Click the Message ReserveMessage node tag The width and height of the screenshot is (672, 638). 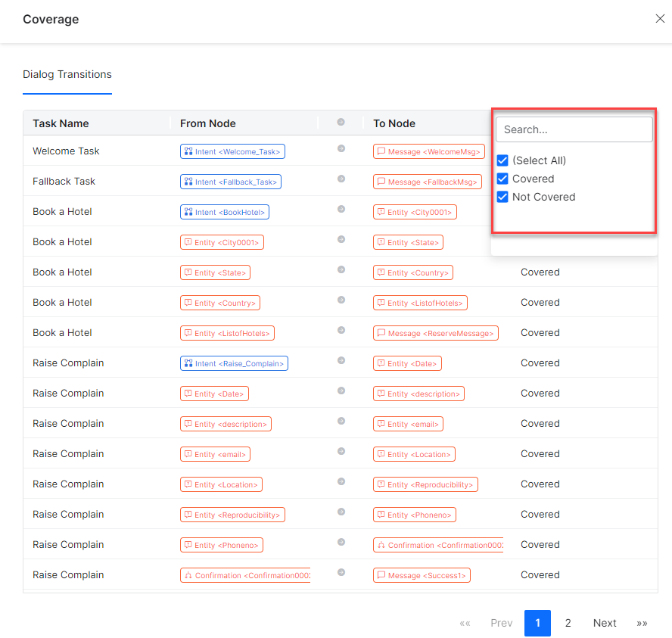point(435,333)
